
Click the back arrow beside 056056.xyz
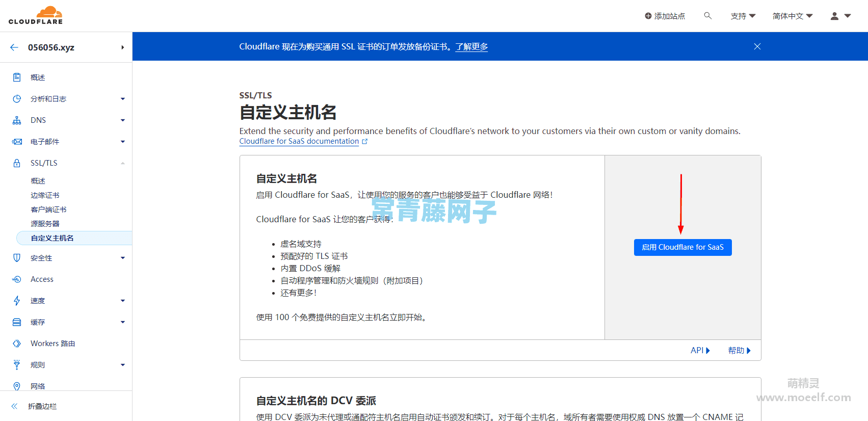pos(14,47)
